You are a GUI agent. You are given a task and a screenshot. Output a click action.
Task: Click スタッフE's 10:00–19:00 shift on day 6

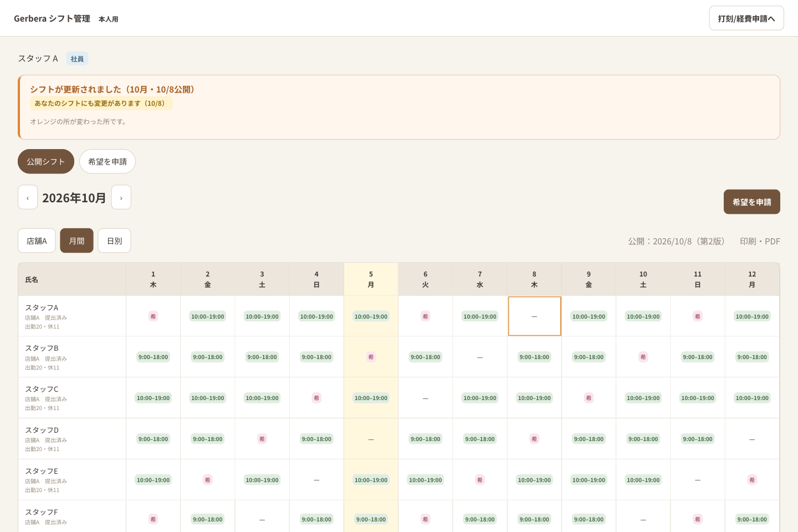coord(426,480)
